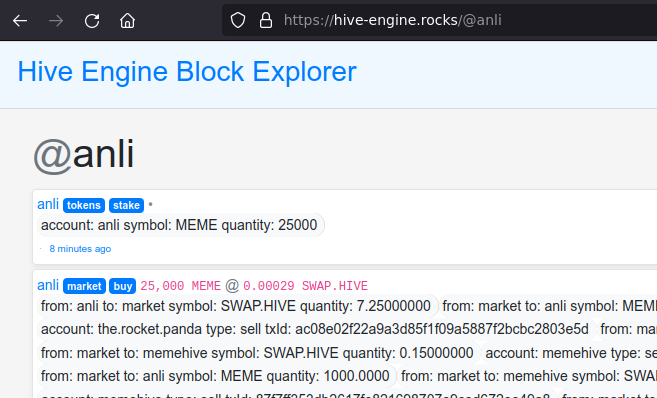Select the 'anli symbol: MEME quantity: 1000.0000' pill
Viewport: 657px width, 398px height.
pyautogui.click(x=217, y=376)
